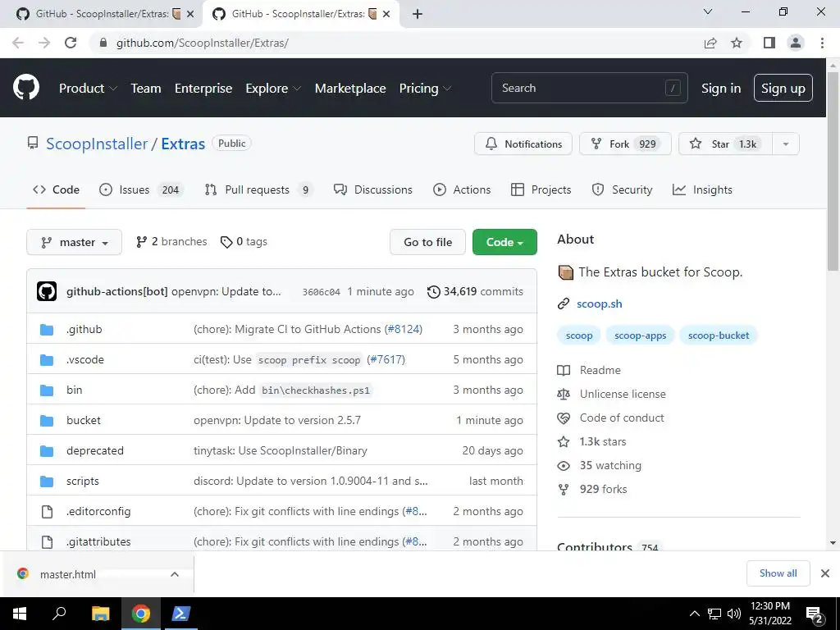Open the Security tab

[x=622, y=189]
